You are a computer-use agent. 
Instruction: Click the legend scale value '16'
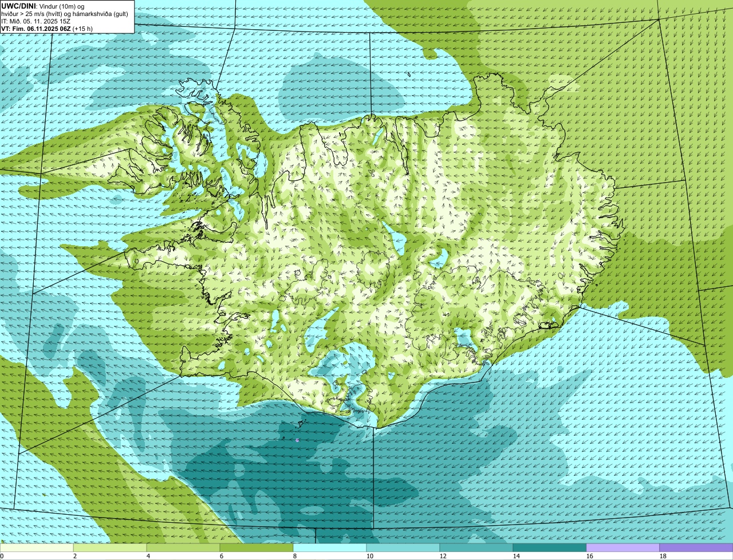click(x=590, y=556)
